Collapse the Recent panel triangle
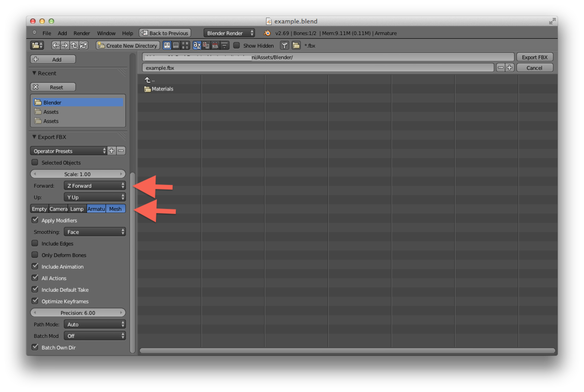 tap(34, 73)
